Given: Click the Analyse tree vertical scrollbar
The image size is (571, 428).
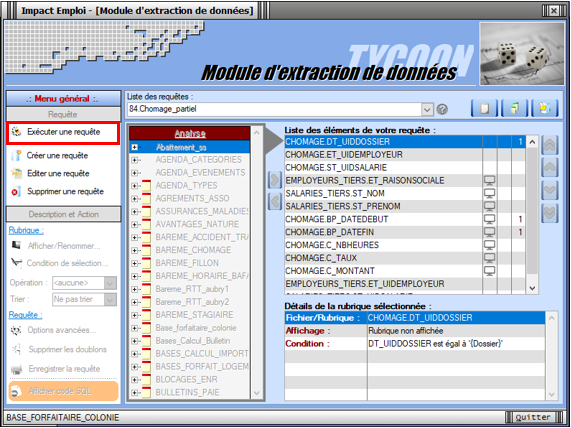Looking at the screenshot, I should (256, 263).
